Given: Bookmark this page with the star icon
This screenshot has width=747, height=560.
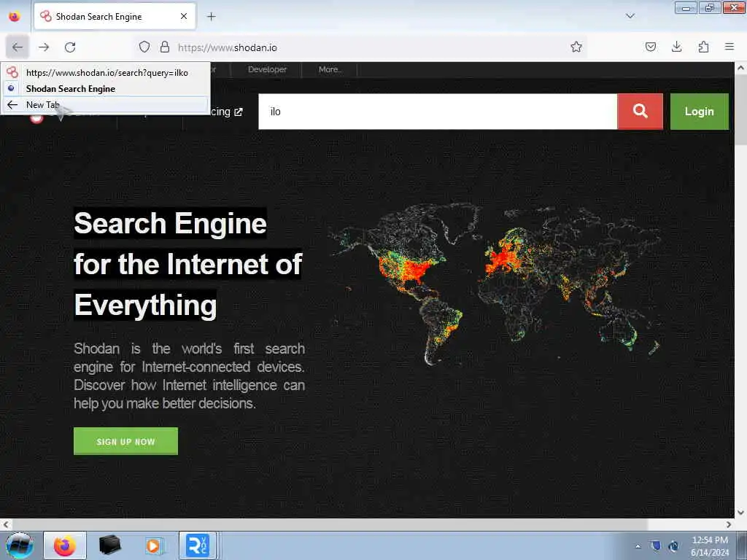Looking at the screenshot, I should click(576, 47).
